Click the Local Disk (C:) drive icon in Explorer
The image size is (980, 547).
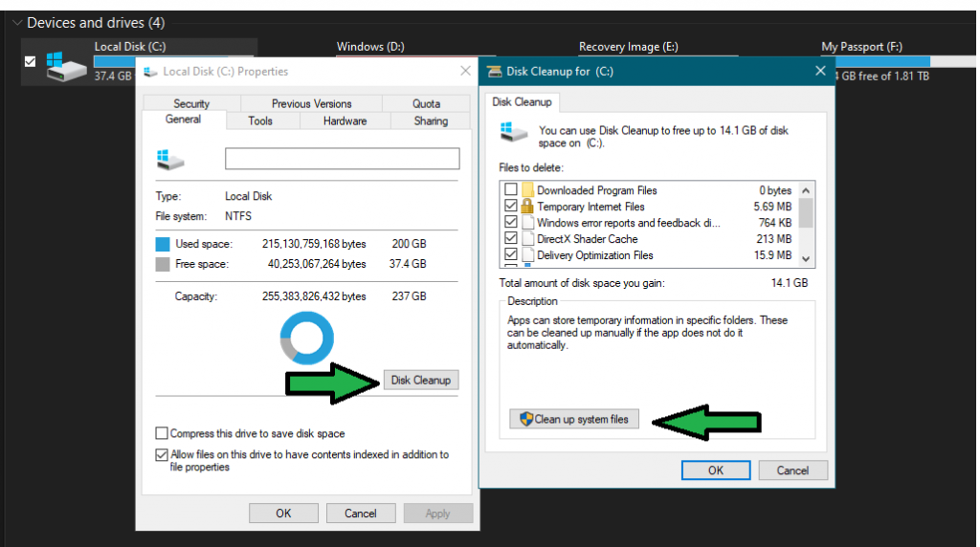click(x=66, y=67)
